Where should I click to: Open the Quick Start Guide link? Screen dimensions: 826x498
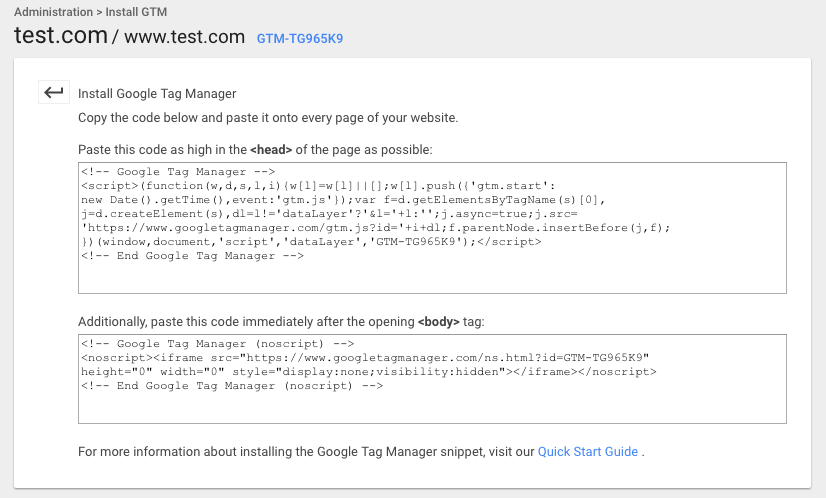587,452
